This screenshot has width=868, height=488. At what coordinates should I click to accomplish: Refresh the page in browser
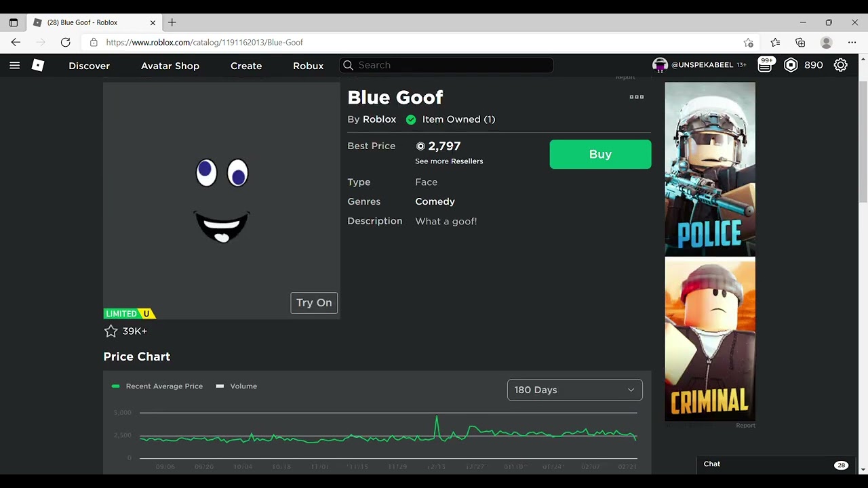point(65,42)
